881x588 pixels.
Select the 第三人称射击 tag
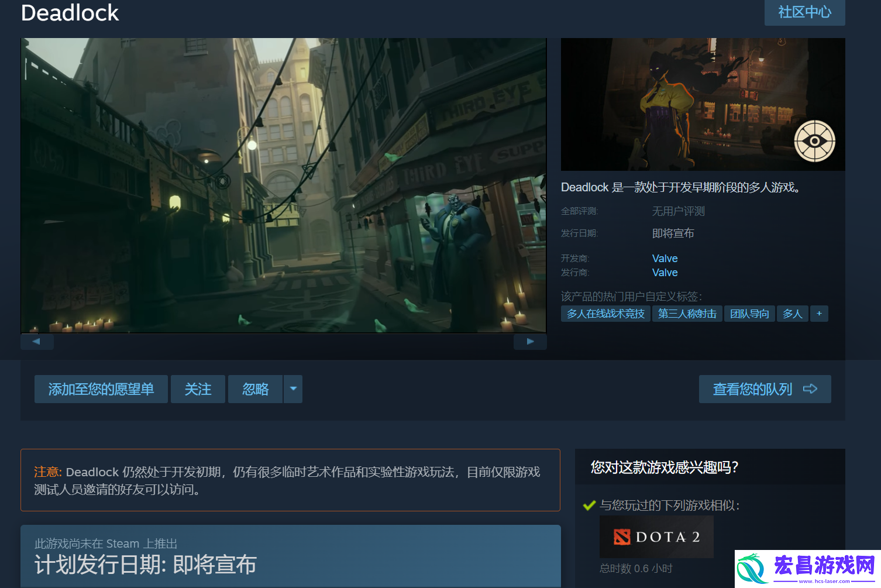687,314
